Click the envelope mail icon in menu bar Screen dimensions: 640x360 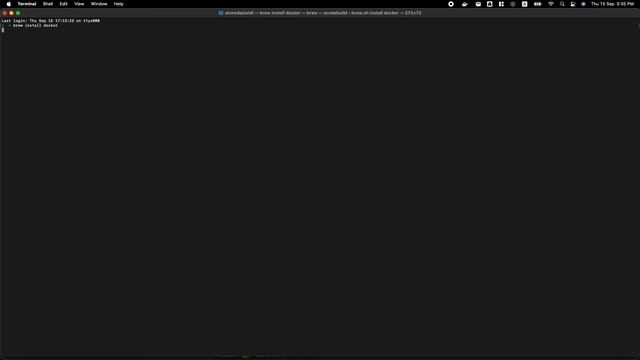[x=478, y=4]
